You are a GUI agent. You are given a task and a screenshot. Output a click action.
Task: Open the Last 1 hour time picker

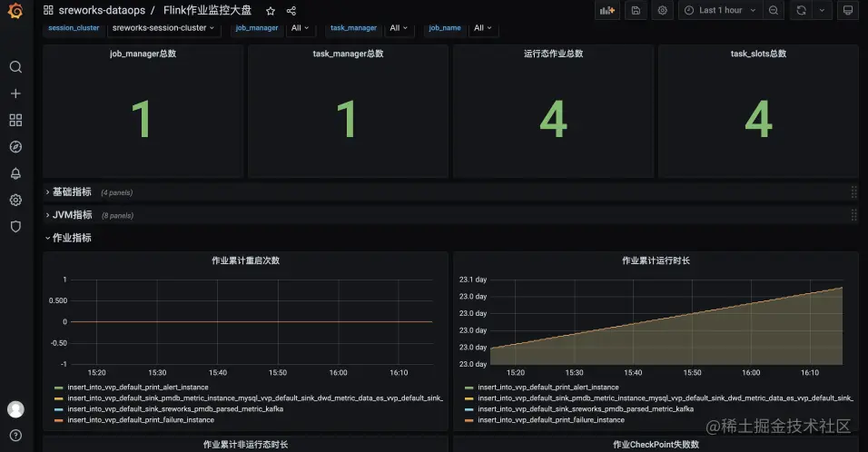[720, 10]
